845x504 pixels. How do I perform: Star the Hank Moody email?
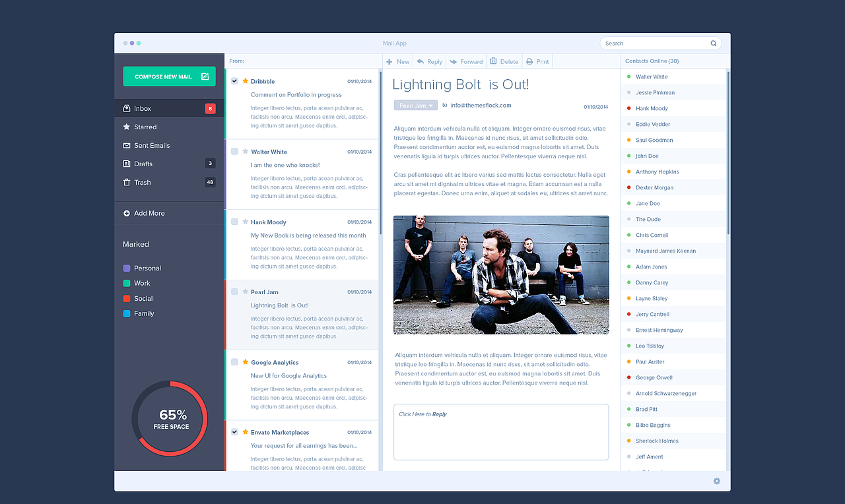[x=246, y=222]
